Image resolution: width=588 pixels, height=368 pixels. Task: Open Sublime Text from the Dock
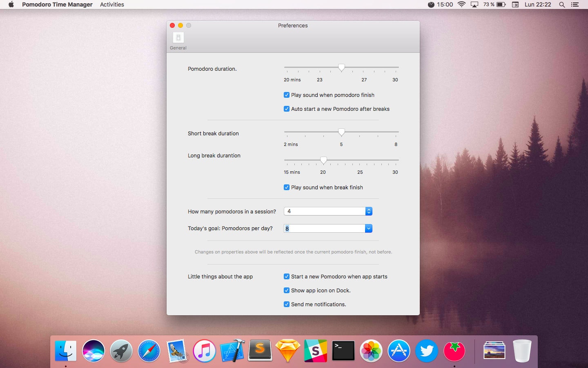[260, 351]
